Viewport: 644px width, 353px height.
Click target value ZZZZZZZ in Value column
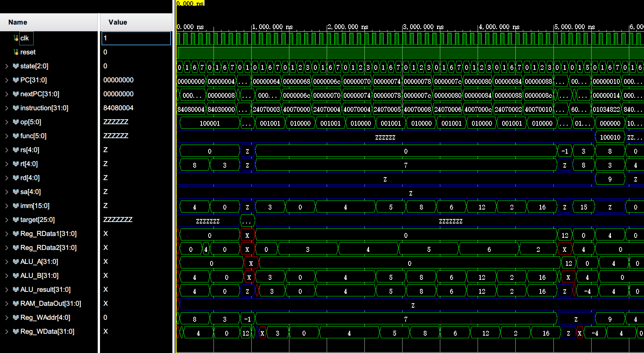118,220
